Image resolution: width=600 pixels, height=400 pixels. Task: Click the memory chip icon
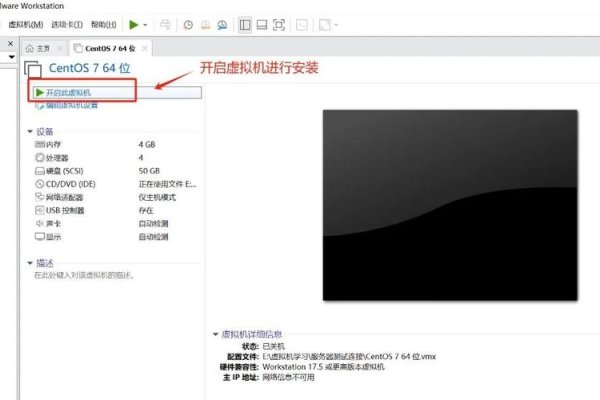(x=40, y=144)
